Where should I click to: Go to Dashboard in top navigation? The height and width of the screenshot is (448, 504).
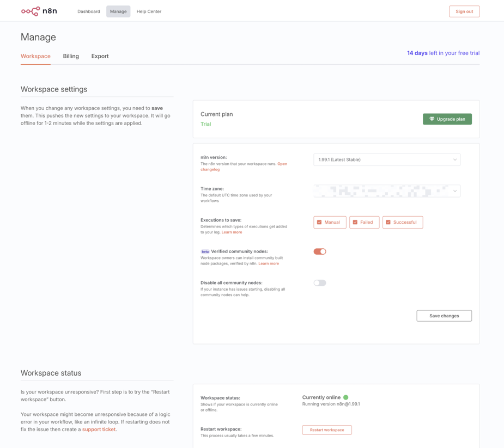coord(89,11)
